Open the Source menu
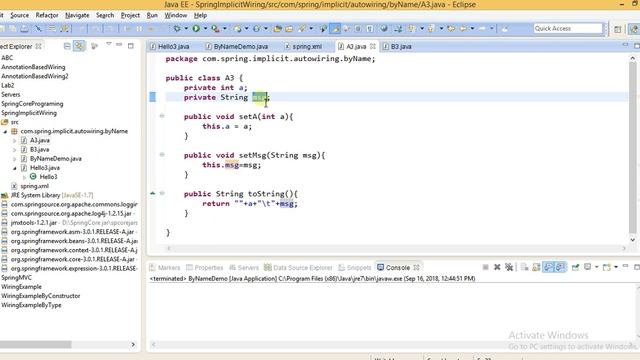Screen dimensions: 640x360 (20, 15)
